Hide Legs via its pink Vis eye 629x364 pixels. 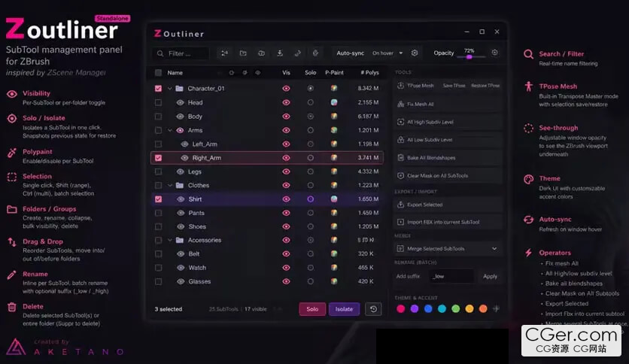pos(286,171)
